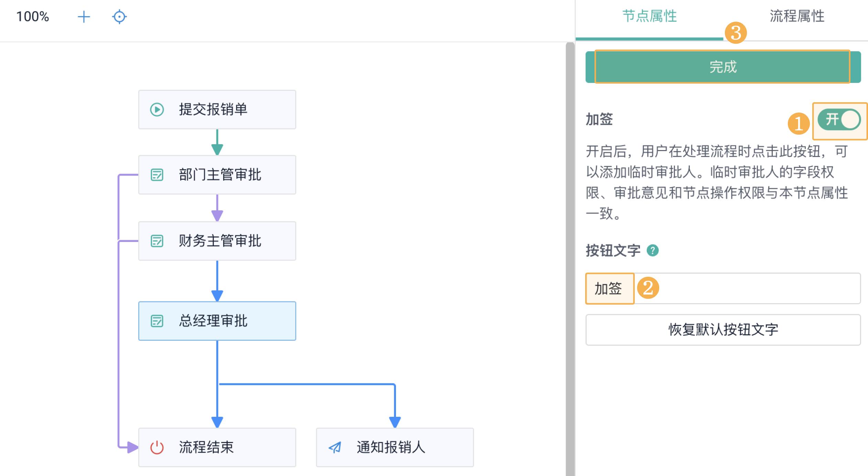The width and height of the screenshot is (868, 476).
Task: Click the plus zoom-in icon in toolbar
Action: coord(84,17)
